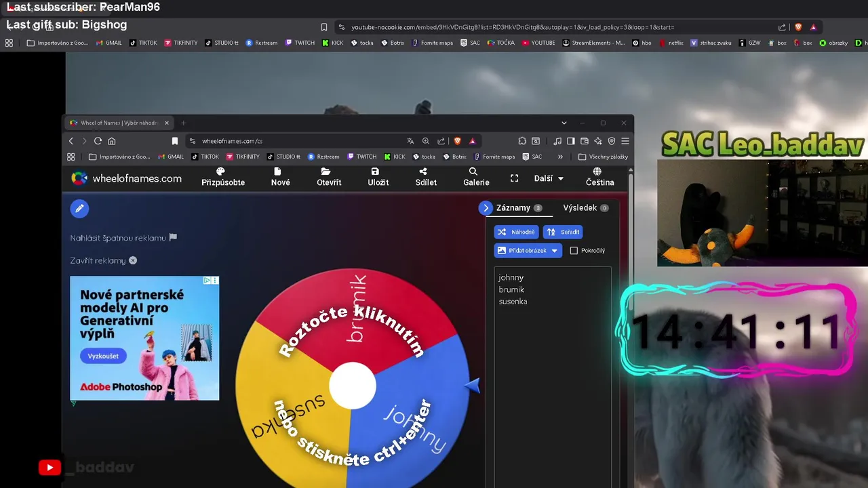Share the wheel using Sdílet
The width and height of the screenshot is (868, 488).
[x=426, y=177]
